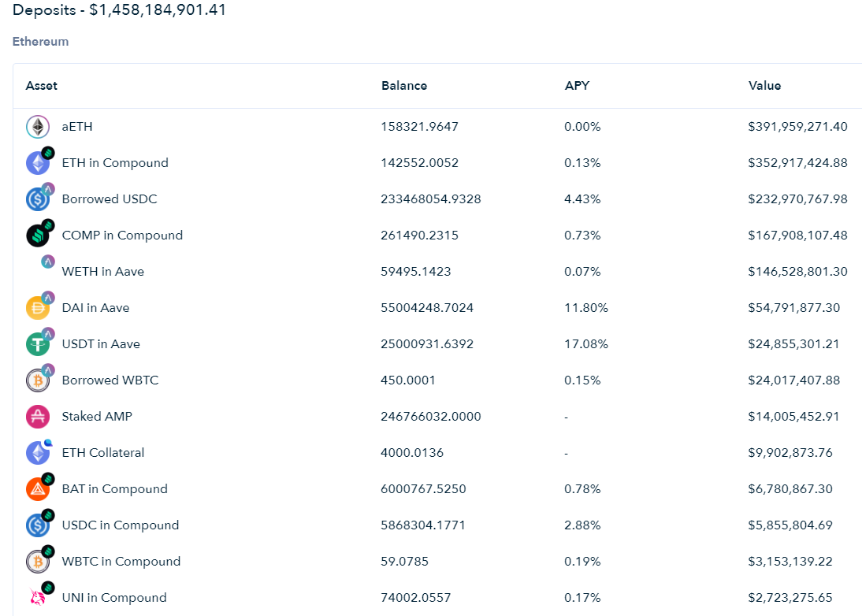
Task: Click the DAI in Aave icon
Action: [38, 308]
